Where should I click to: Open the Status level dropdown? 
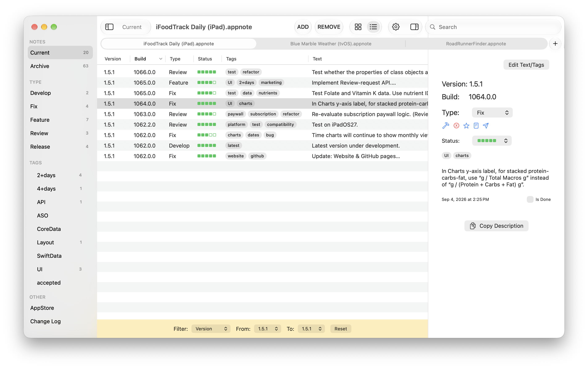[492, 141]
